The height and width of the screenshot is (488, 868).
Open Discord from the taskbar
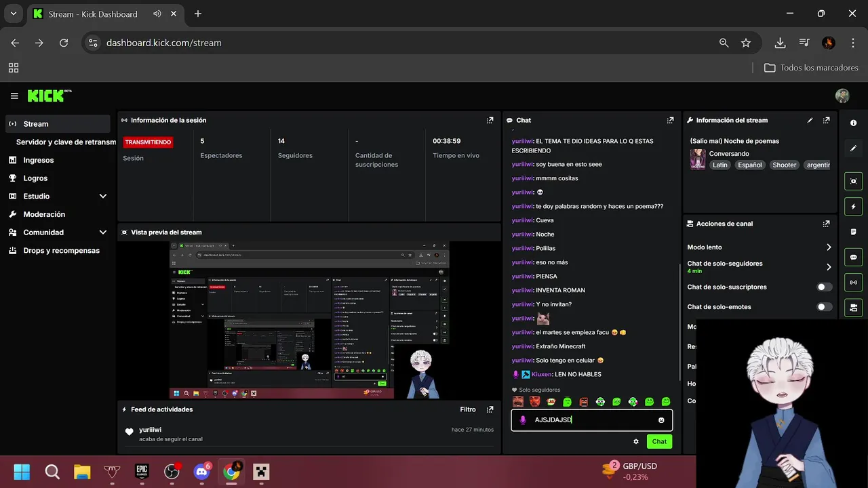pos(201,472)
